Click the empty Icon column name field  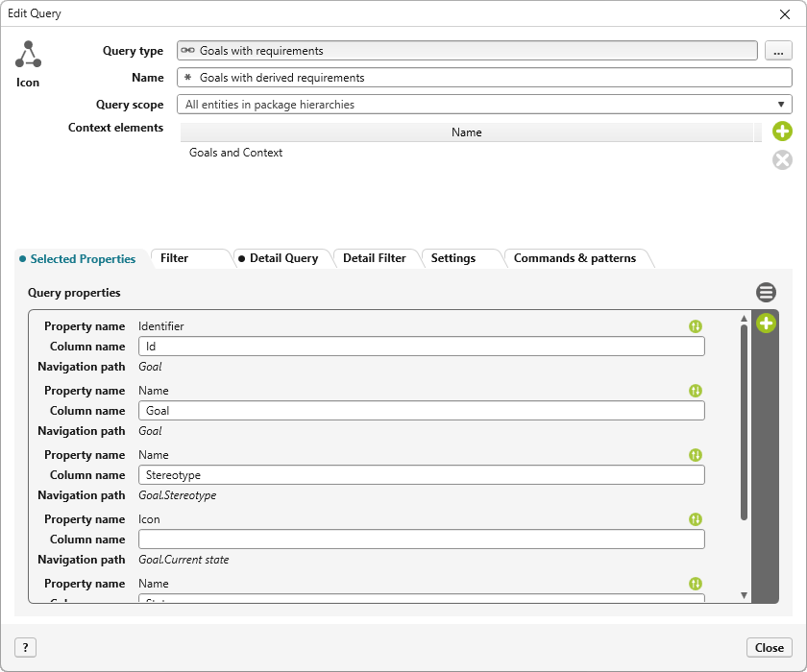pos(422,540)
